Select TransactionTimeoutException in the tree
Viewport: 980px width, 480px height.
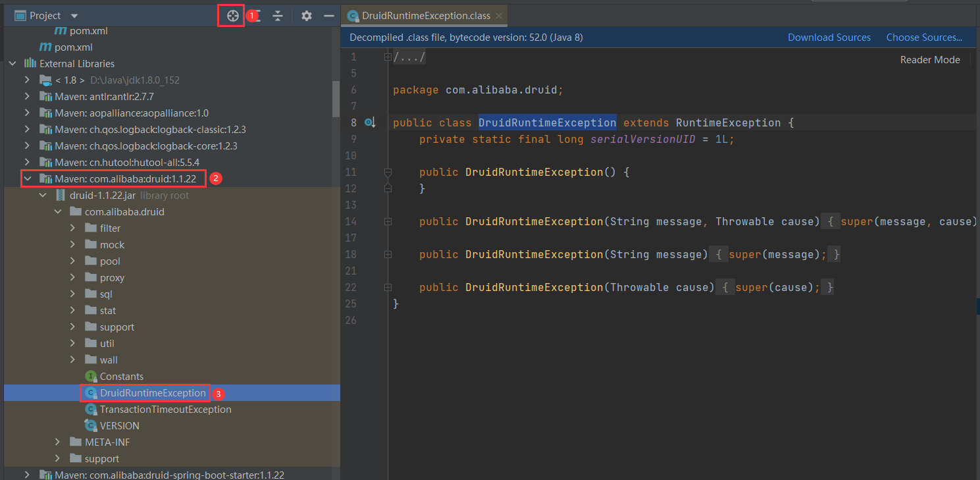click(166, 410)
